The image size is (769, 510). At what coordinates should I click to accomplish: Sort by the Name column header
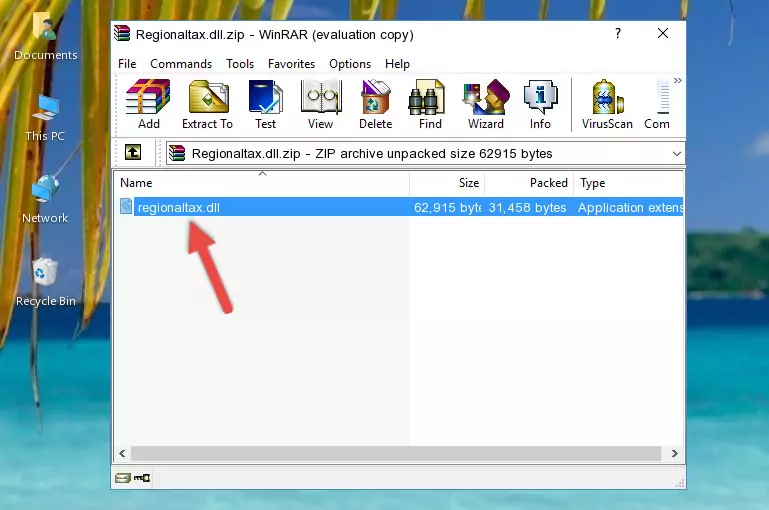(x=262, y=183)
